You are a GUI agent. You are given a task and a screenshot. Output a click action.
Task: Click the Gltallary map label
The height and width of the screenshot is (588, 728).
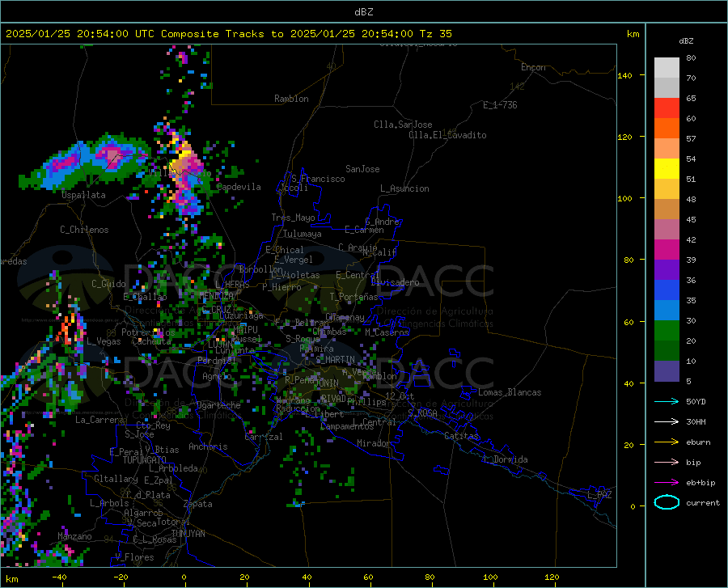(116, 479)
